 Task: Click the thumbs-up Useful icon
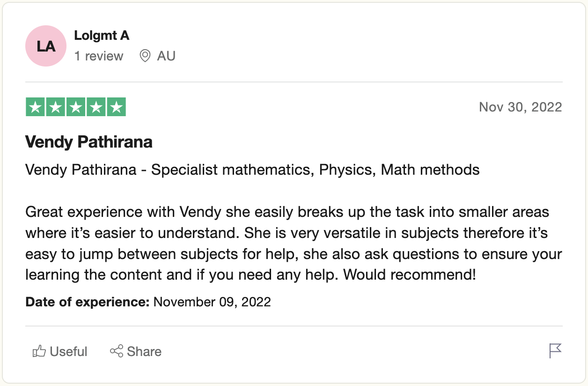point(39,351)
